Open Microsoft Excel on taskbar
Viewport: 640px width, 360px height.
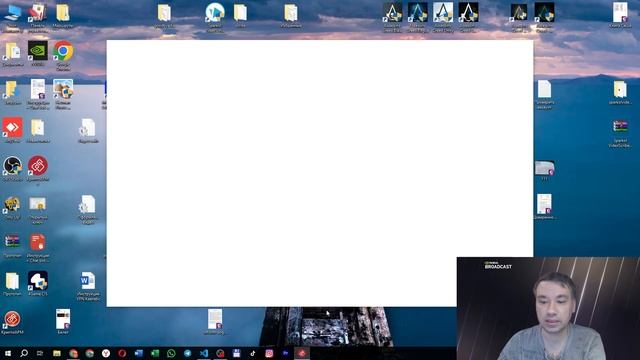155,353
